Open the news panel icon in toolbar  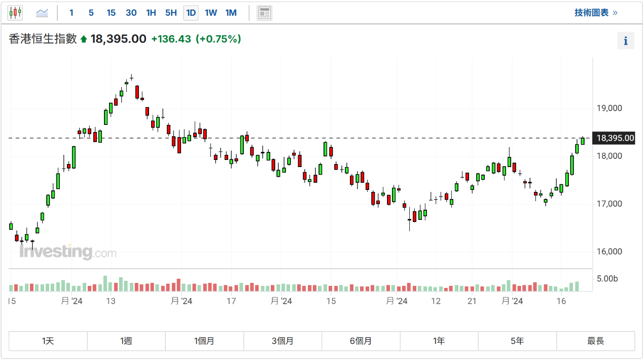(x=264, y=13)
